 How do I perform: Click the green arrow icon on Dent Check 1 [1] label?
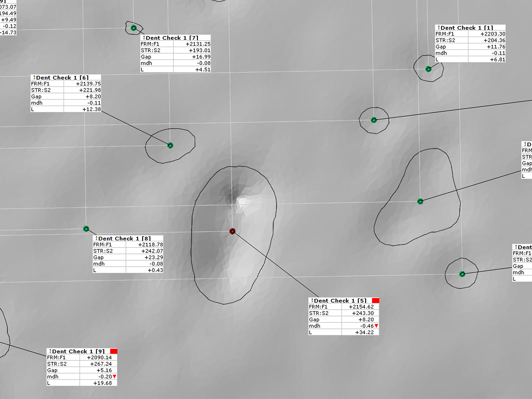tap(439, 28)
